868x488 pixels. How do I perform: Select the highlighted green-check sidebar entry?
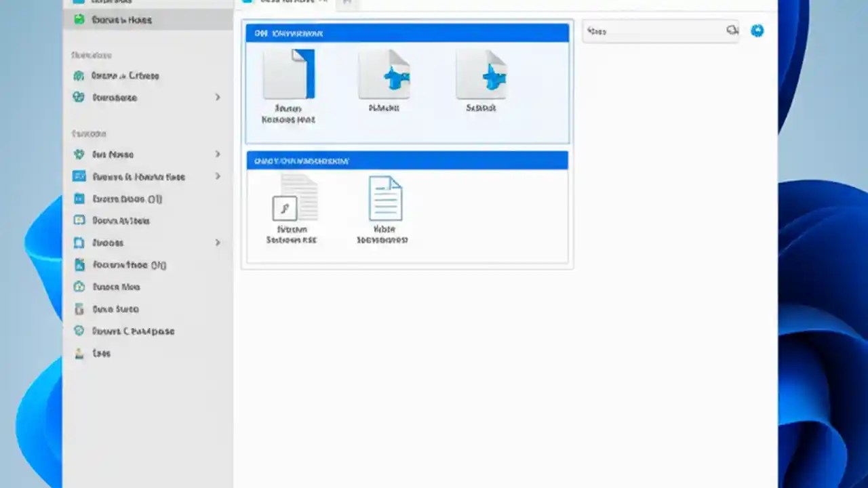click(121, 20)
